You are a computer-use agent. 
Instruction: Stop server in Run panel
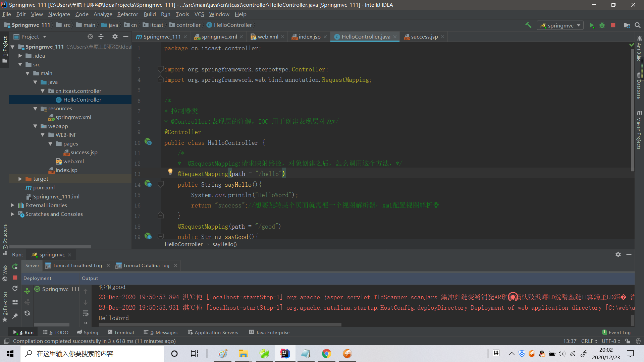(15, 278)
